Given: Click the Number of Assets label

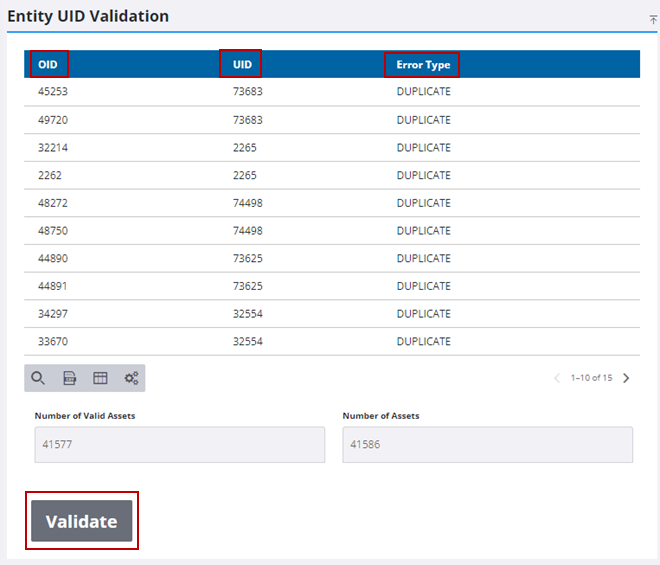Looking at the screenshot, I should (381, 416).
